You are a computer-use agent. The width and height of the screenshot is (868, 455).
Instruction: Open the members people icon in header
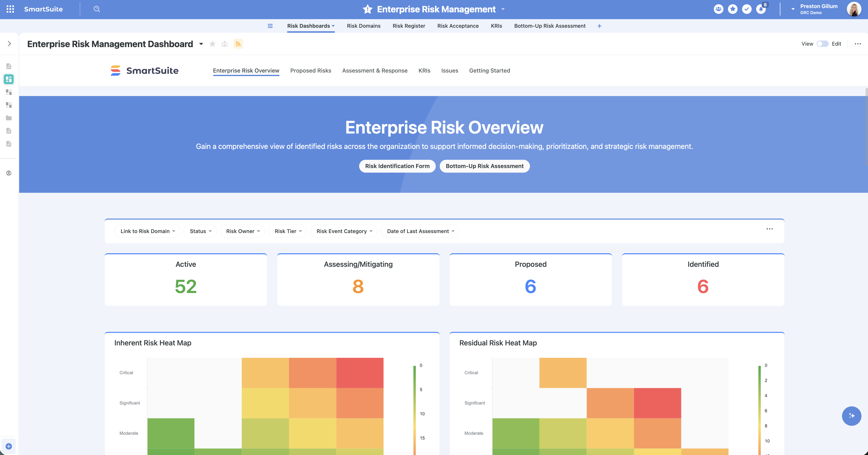point(718,9)
